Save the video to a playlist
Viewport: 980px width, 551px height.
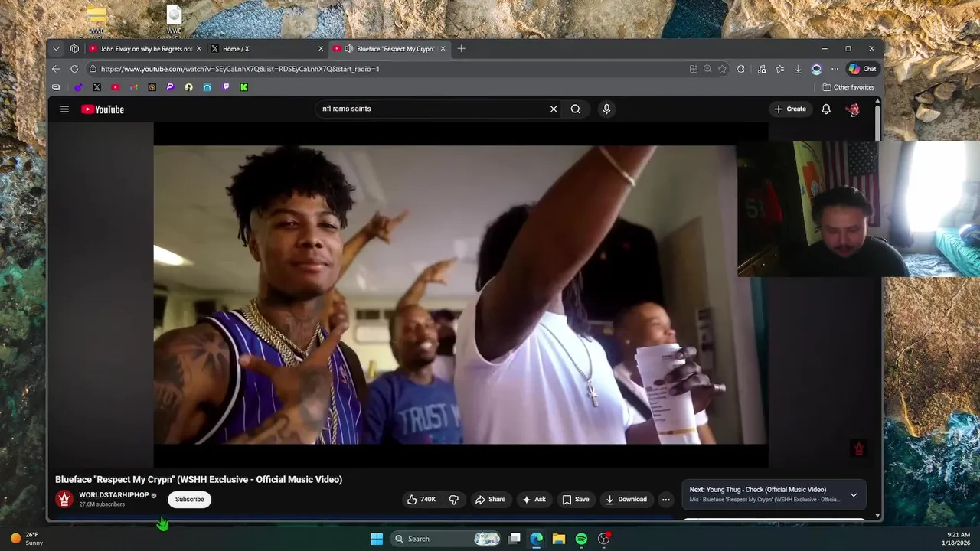[x=576, y=499]
